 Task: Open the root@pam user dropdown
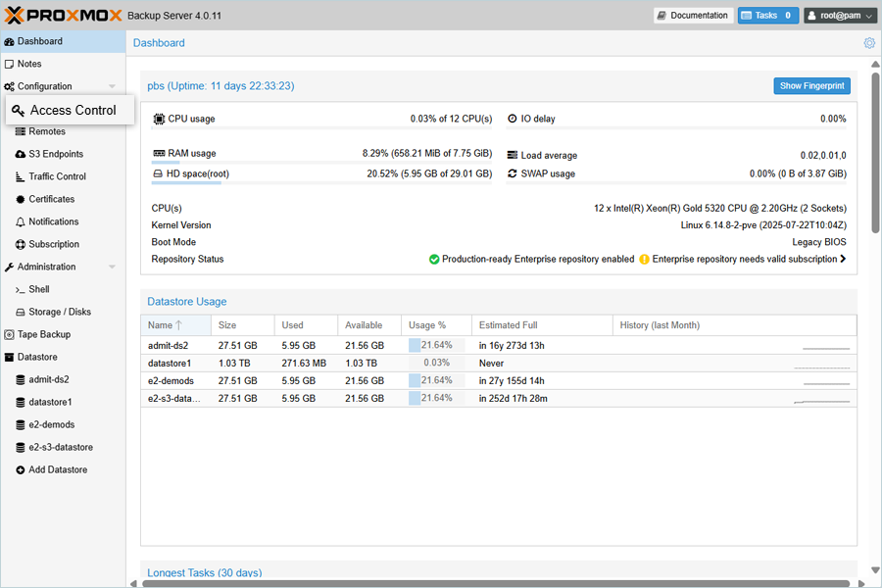(840, 16)
